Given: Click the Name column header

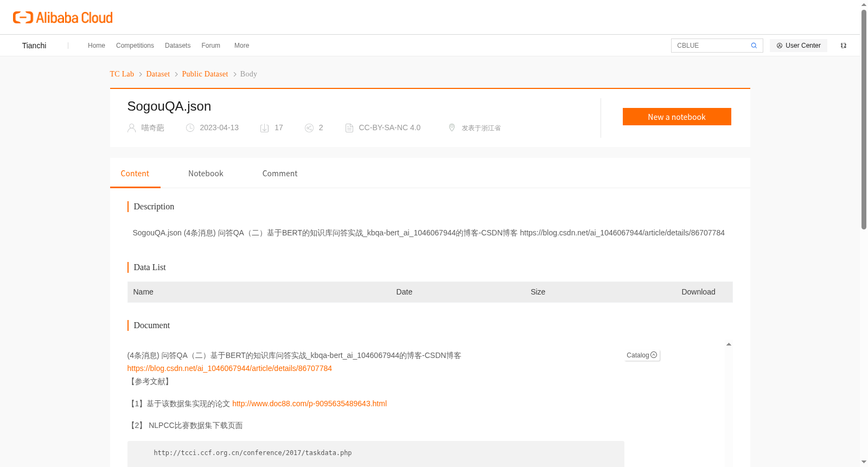Looking at the screenshot, I should (x=143, y=292).
